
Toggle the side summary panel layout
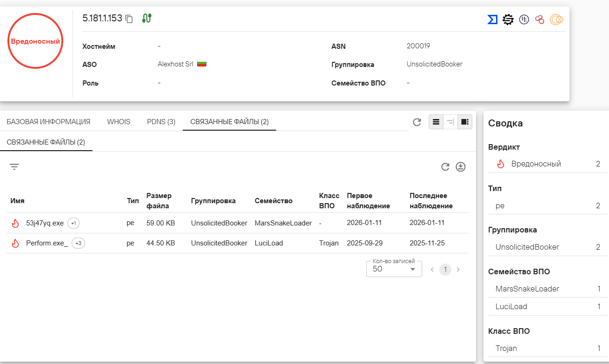465,122
